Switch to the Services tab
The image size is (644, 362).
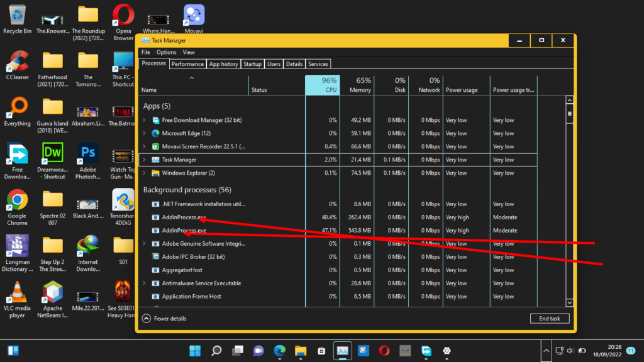point(318,64)
